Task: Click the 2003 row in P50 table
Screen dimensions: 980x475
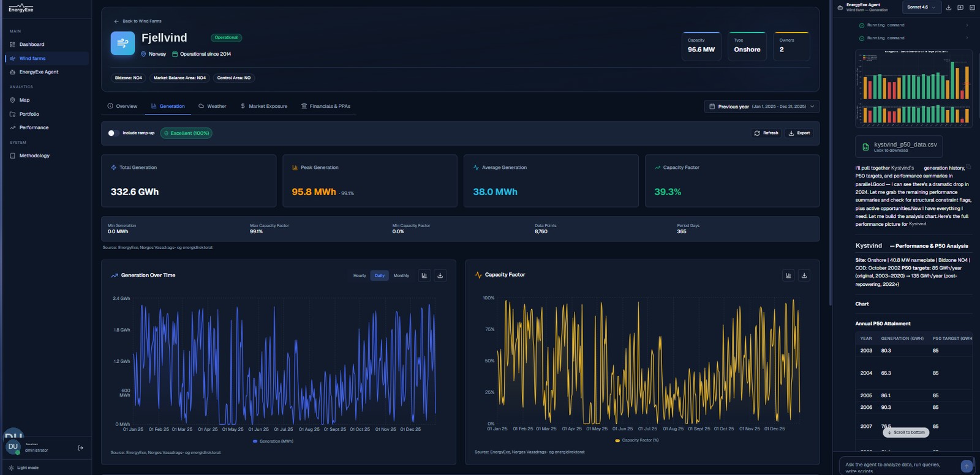Action: pos(914,351)
